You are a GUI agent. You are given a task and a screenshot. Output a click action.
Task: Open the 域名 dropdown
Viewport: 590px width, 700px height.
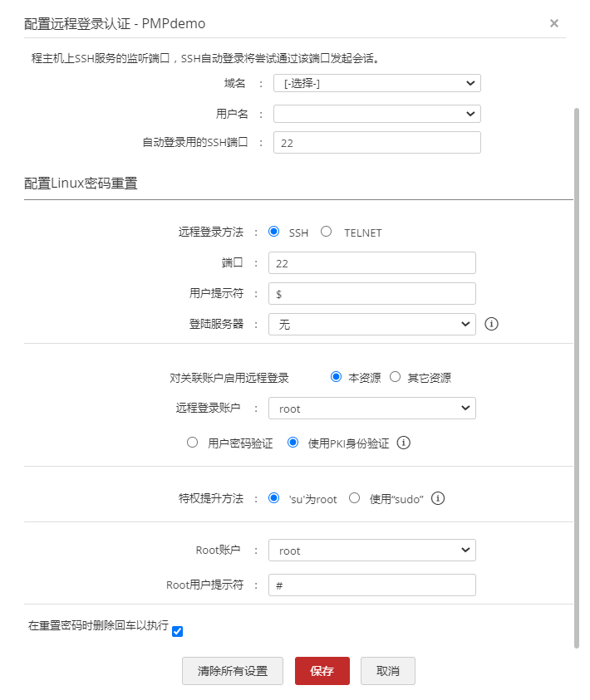(376, 83)
